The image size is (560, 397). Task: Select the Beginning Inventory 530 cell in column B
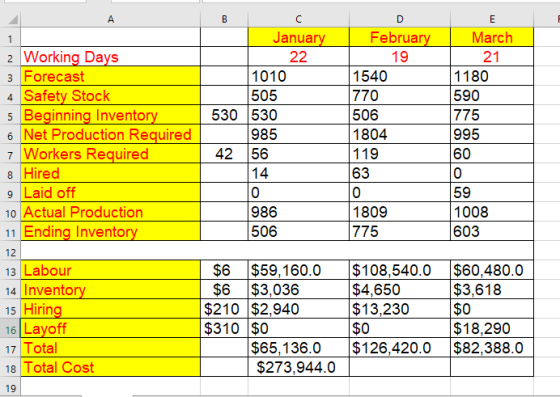(x=224, y=115)
